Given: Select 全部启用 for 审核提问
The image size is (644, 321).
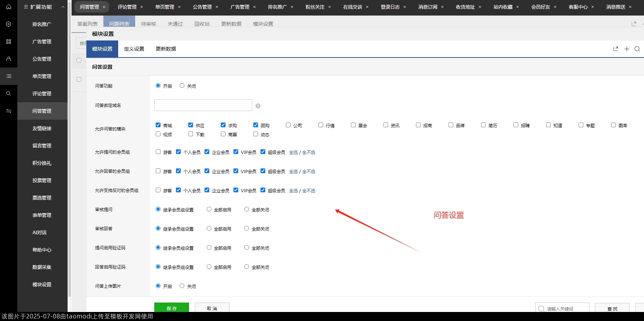Looking at the screenshot, I should click(209, 209).
